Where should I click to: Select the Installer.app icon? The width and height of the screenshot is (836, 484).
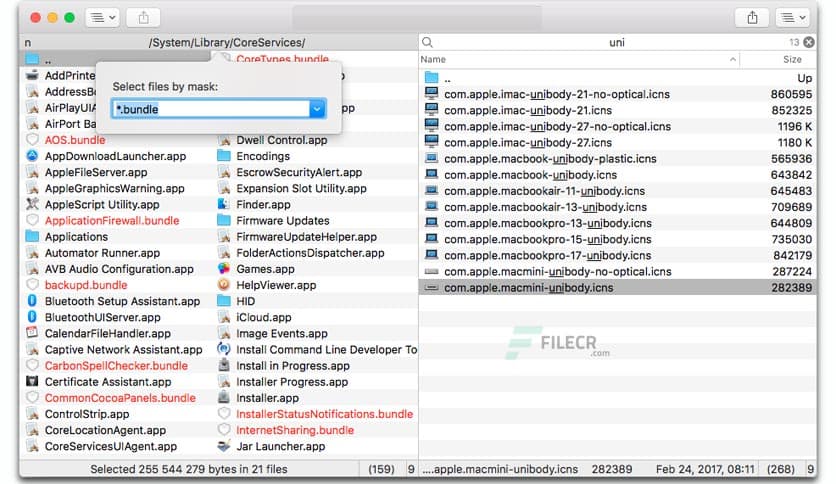pyautogui.click(x=224, y=398)
